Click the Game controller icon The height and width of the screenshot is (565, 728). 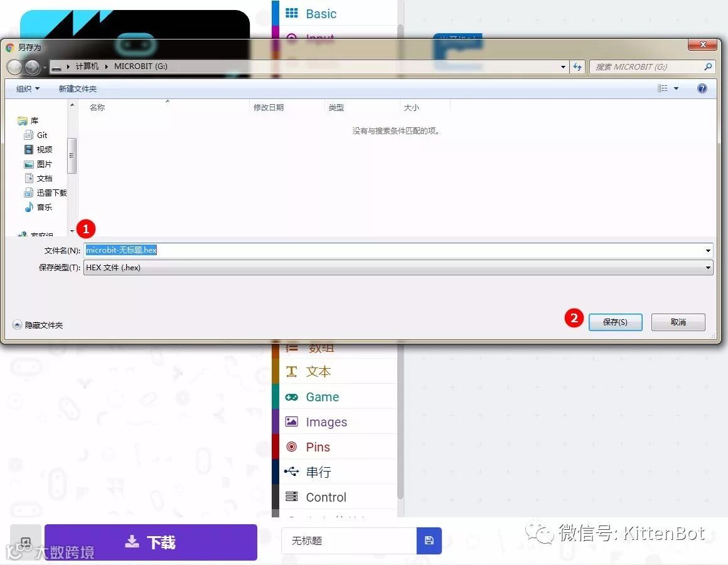[292, 397]
